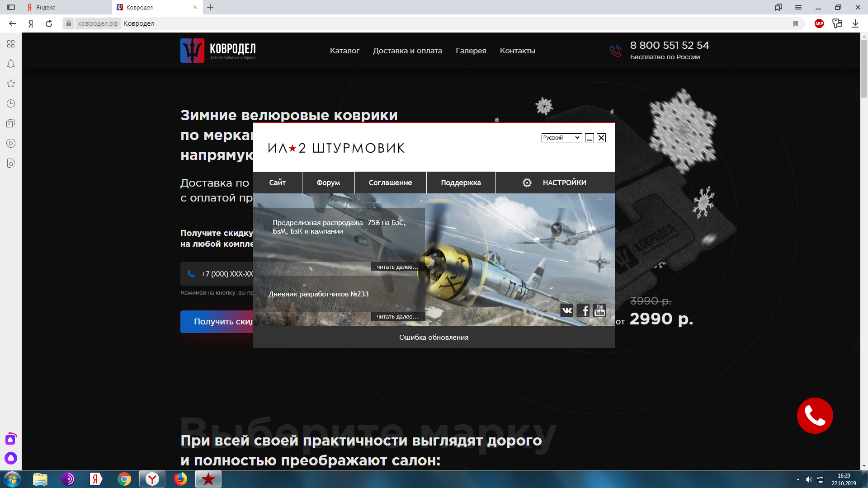Open the VK social link icon

(x=567, y=310)
